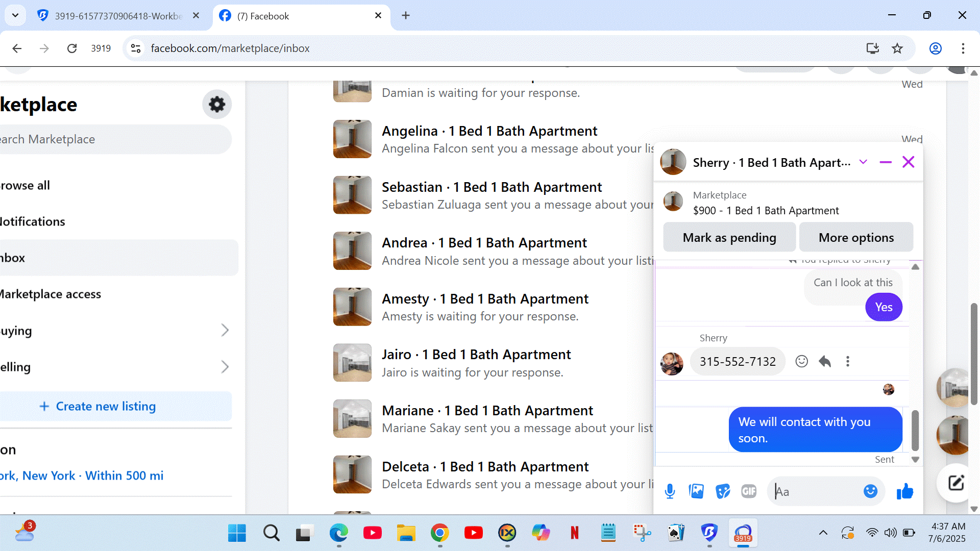This screenshot has width=980, height=551.
Task: Open Notifications in Marketplace sidebar
Action: (x=33, y=221)
